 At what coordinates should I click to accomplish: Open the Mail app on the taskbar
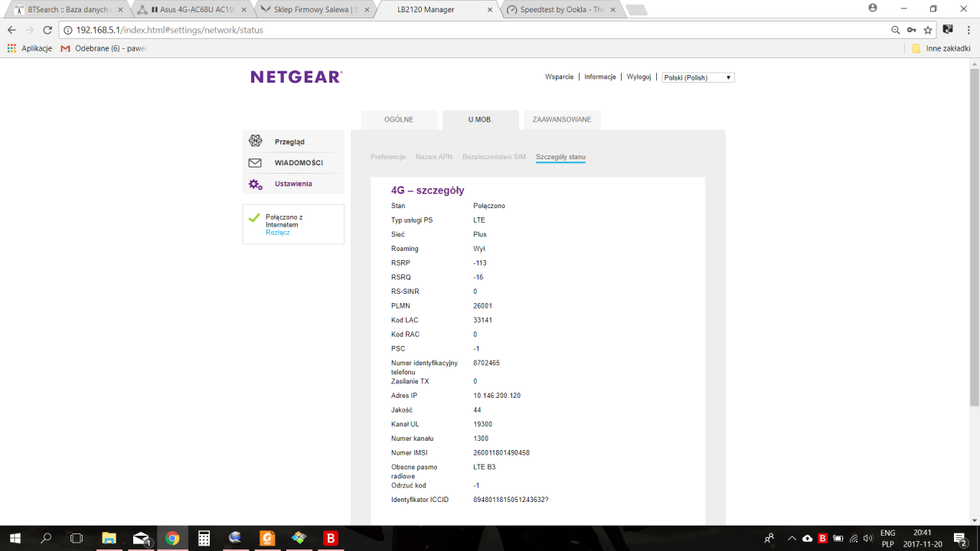click(141, 538)
